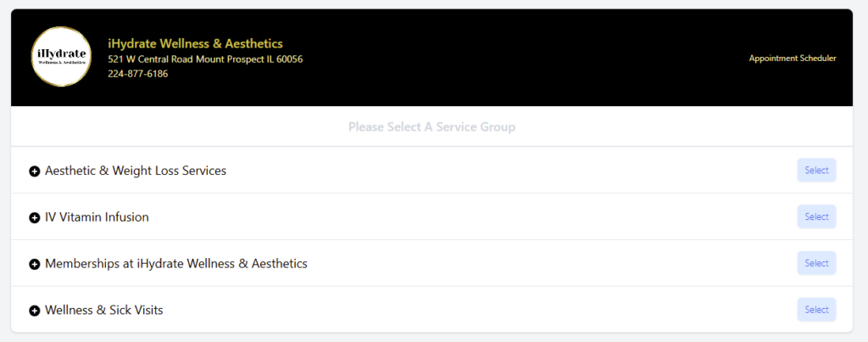Click plus icon beside Memberships at iHydrate
This screenshot has height=342, width=868.
34,265
